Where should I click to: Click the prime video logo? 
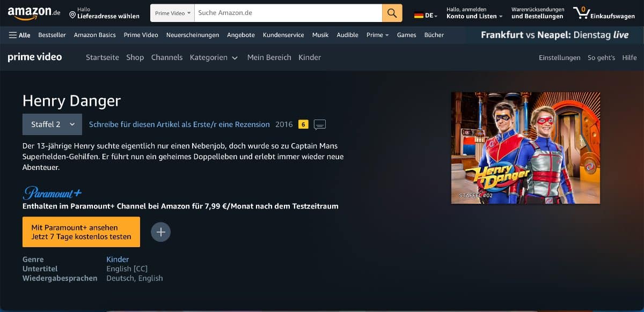click(35, 57)
